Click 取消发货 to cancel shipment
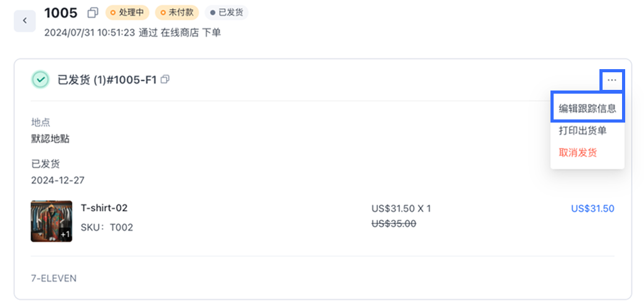This screenshot has height=308, width=644. coord(577,153)
